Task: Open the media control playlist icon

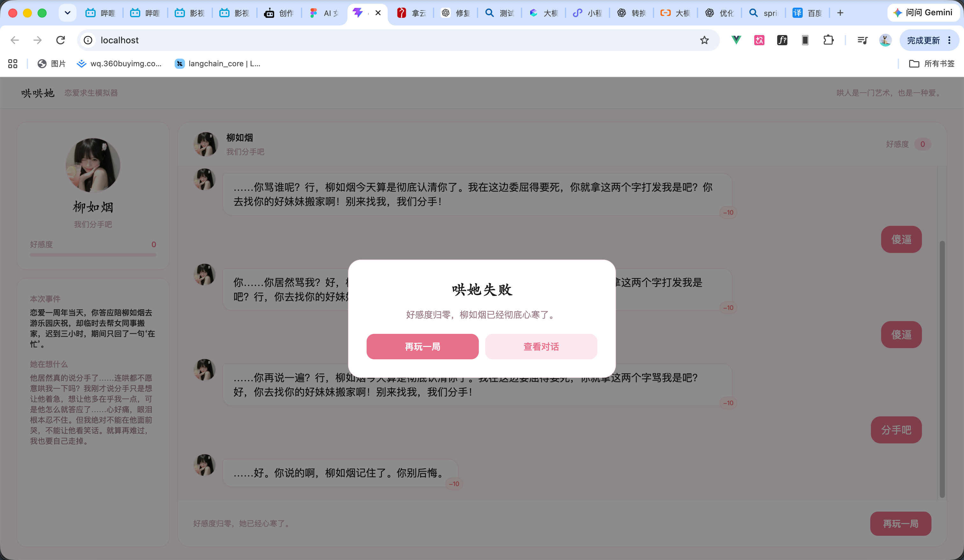Action: pyautogui.click(x=862, y=40)
